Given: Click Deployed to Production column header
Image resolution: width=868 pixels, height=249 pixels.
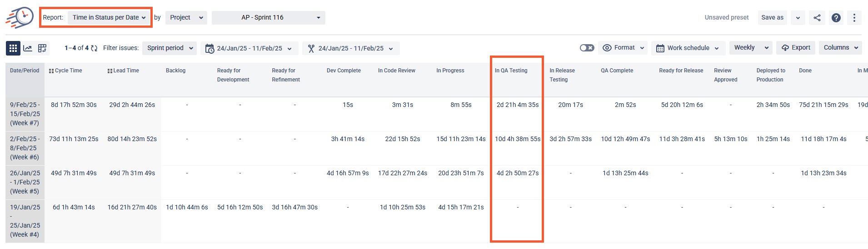Looking at the screenshot, I should pos(770,75).
